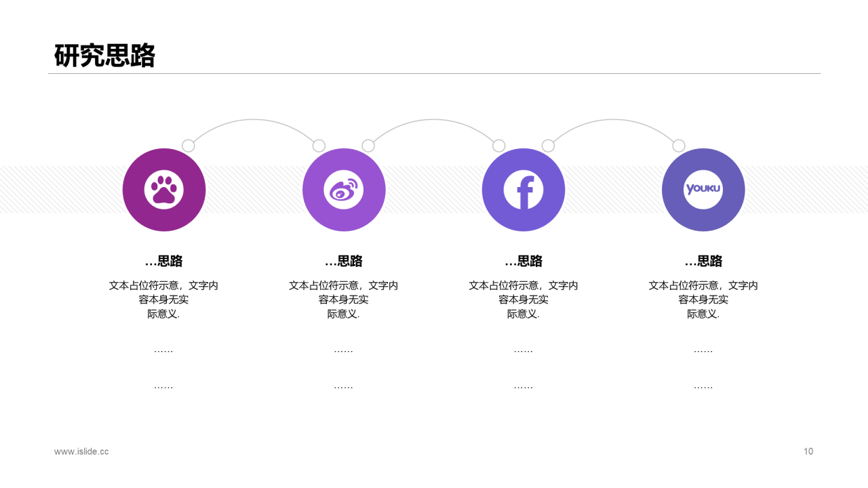
Task: Select placeholder paragraph below the Weibo icon
Action: (344, 300)
